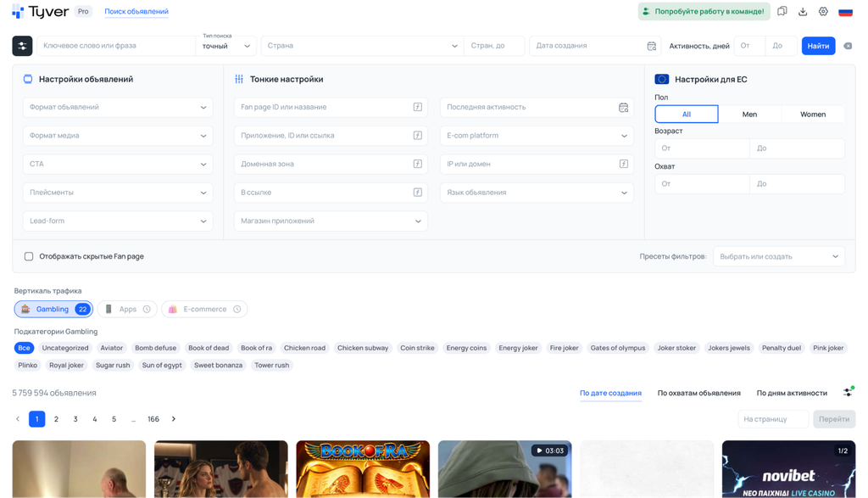Screen dimensions: 868x498
Task: Select All gender option
Action: [x=687, y=115]
